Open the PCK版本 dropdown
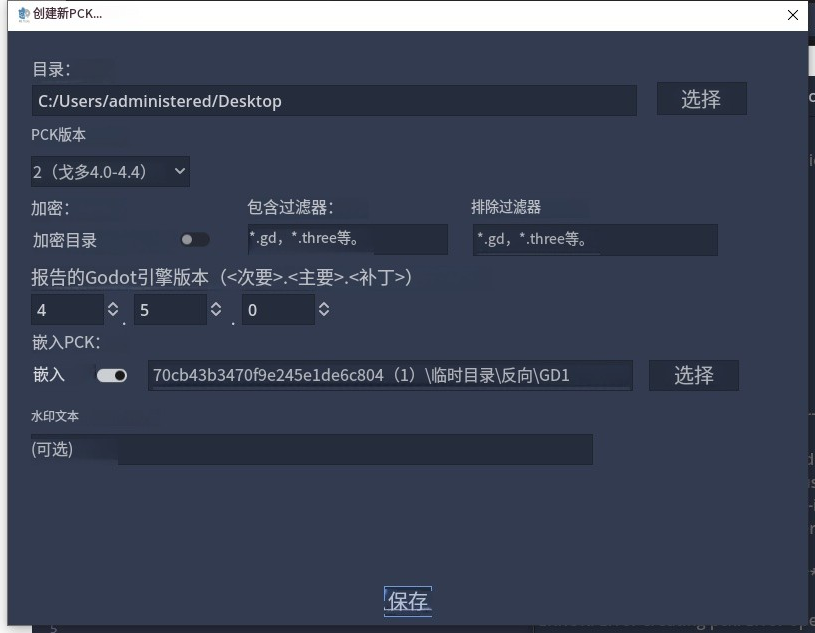The height and width of the screenshot is (633, 815). 110,172
